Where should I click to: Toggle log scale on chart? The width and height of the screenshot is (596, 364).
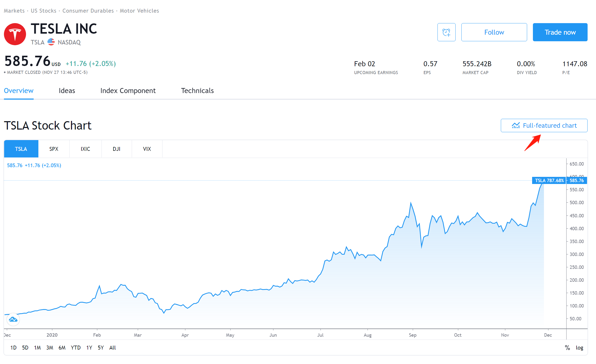click(x=579, y=348)
